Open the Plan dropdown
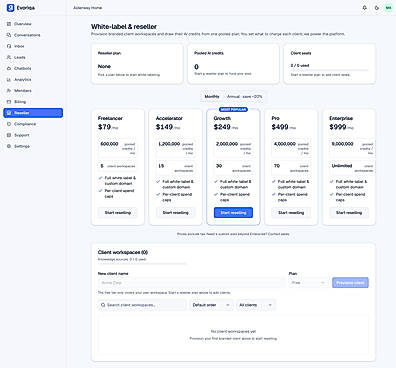396x368 pixels. click(308, 283)
